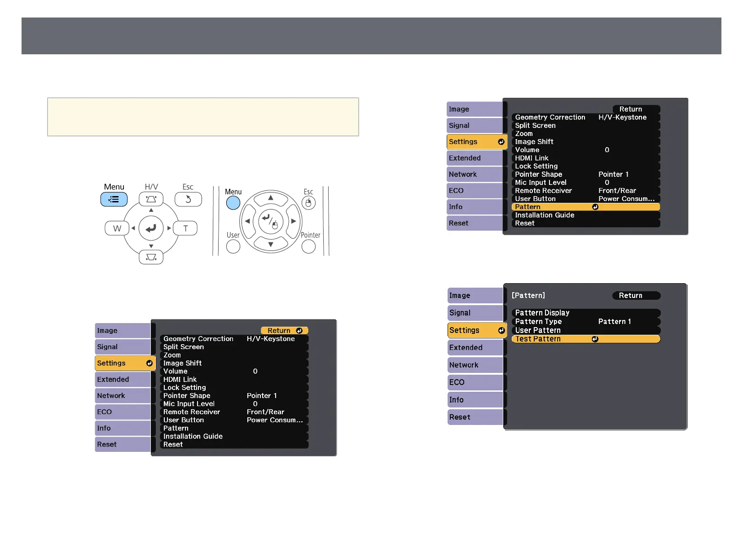Click the blue Menu button on remote
756x534 pixels.
click(233, 203)
